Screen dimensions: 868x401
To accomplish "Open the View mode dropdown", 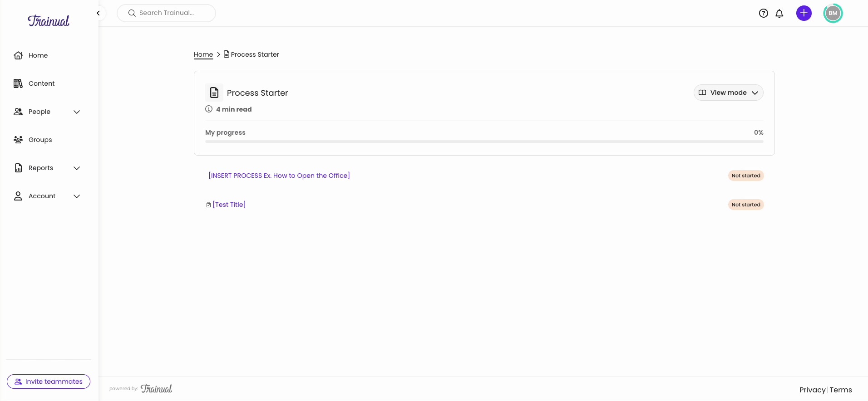I will pyautogui.click(x=728, y=93).
